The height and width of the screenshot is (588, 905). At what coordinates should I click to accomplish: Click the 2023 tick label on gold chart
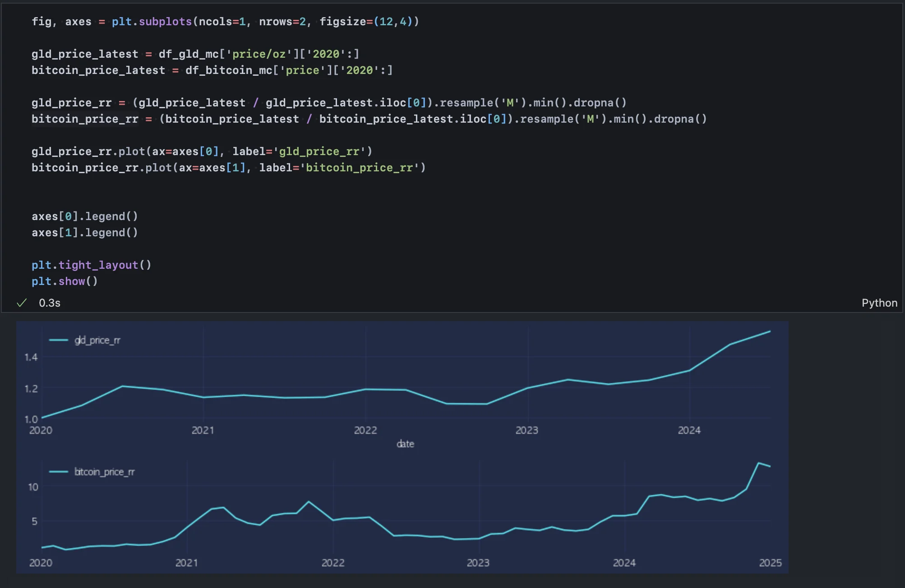click(x=526, y=430)
